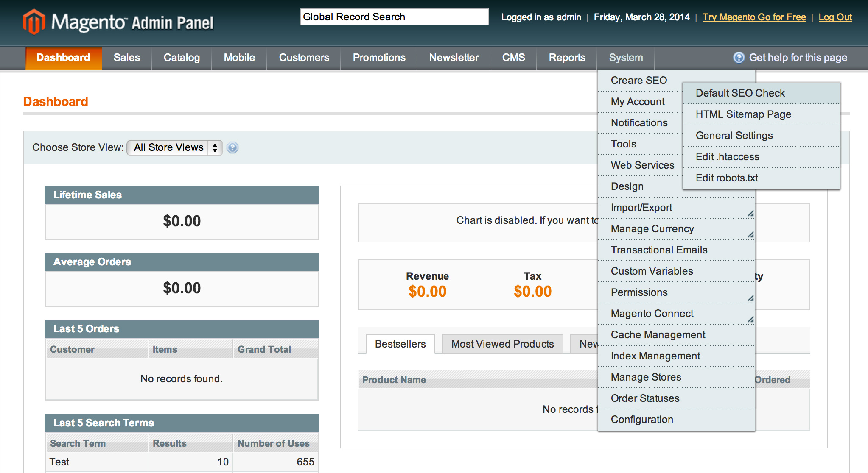This screenshot has height=473, width=868.
Task: Select Order Statuses menu entry
Action: pos(676,398)
